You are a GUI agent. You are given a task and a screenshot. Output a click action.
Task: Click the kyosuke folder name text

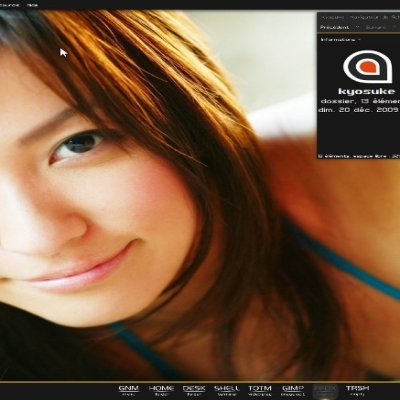pyautogui.click(x=367, y=91)
